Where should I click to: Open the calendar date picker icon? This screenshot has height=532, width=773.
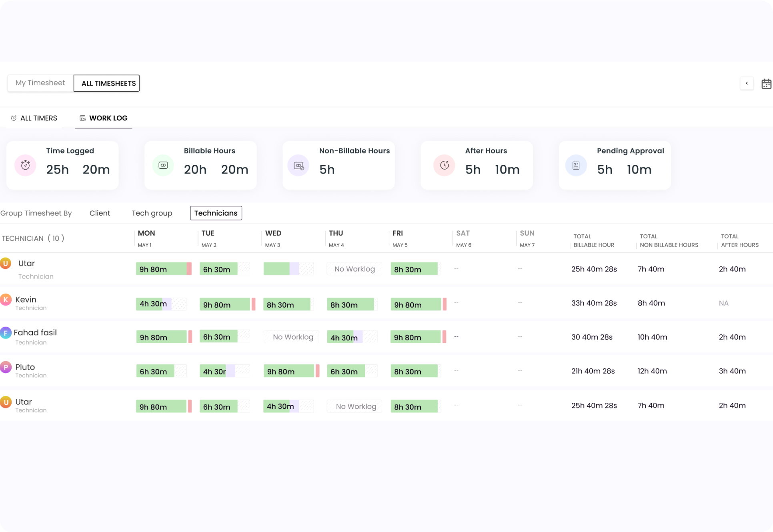767,83
